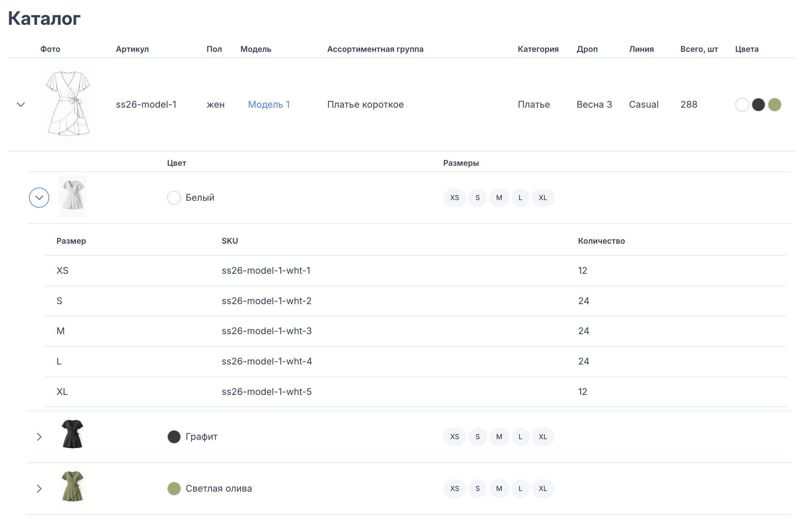Expand the Светлая олива color variant
812x523 pixels.
39,489
